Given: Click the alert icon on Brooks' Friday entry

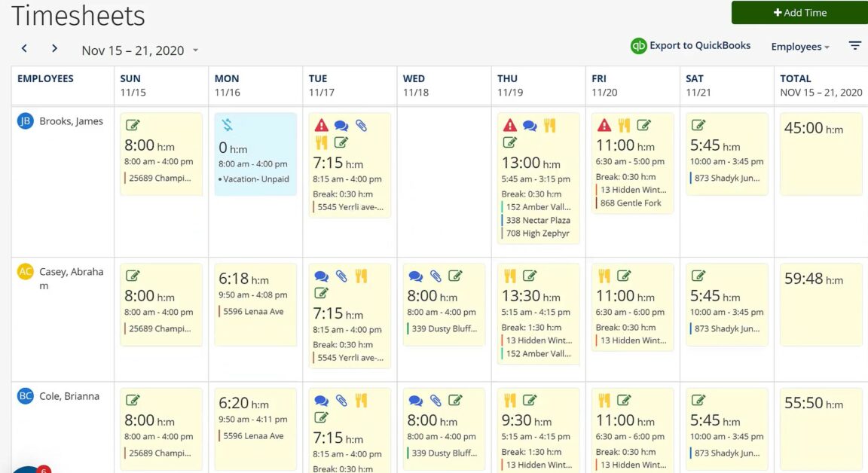Looking at the screenshot, I should pos(604,125).
